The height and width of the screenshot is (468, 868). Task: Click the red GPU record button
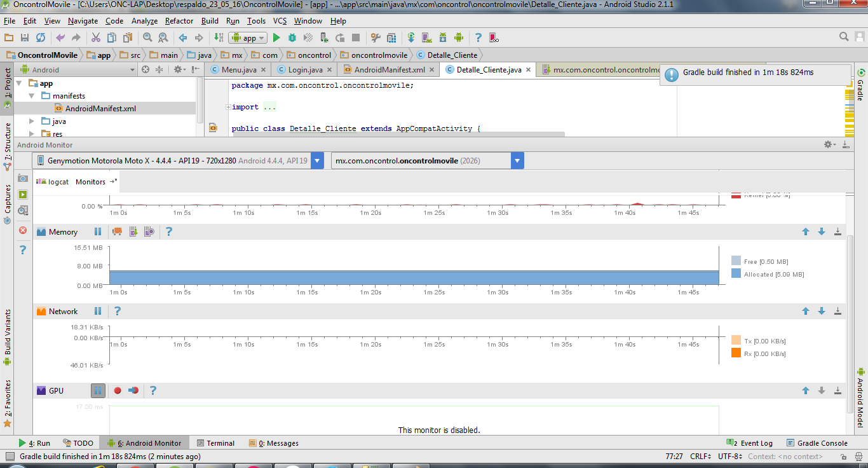coord(118,391)
